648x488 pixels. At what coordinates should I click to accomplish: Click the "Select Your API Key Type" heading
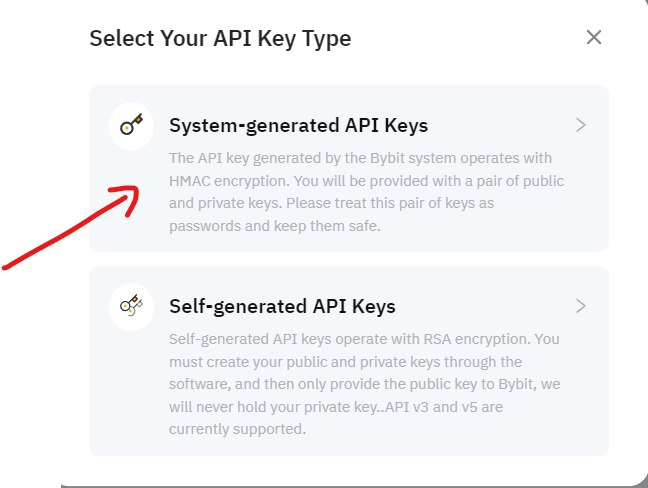tap(220, 39)
